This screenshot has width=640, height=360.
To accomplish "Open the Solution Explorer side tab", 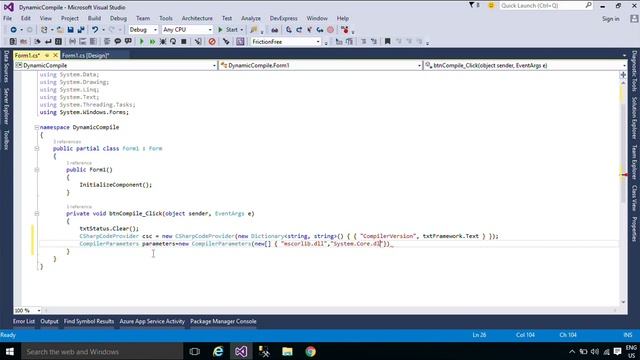I will (634, 118).
